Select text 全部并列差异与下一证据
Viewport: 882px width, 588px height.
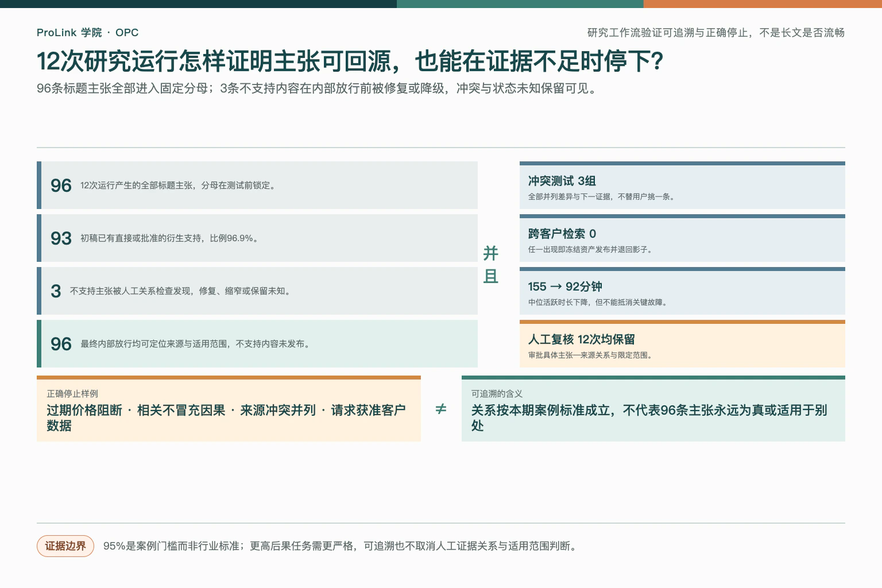click(x=601, y=197)
